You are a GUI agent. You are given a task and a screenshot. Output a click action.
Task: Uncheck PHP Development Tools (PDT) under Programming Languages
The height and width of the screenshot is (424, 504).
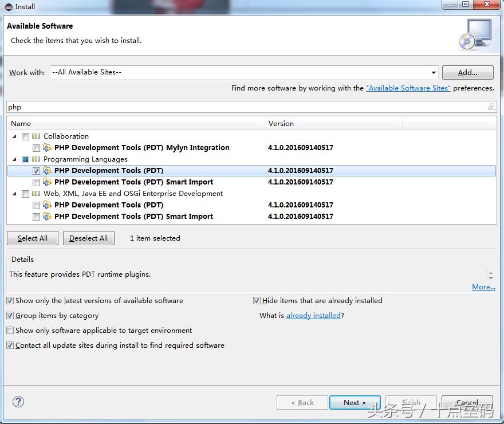coord(36,171)
